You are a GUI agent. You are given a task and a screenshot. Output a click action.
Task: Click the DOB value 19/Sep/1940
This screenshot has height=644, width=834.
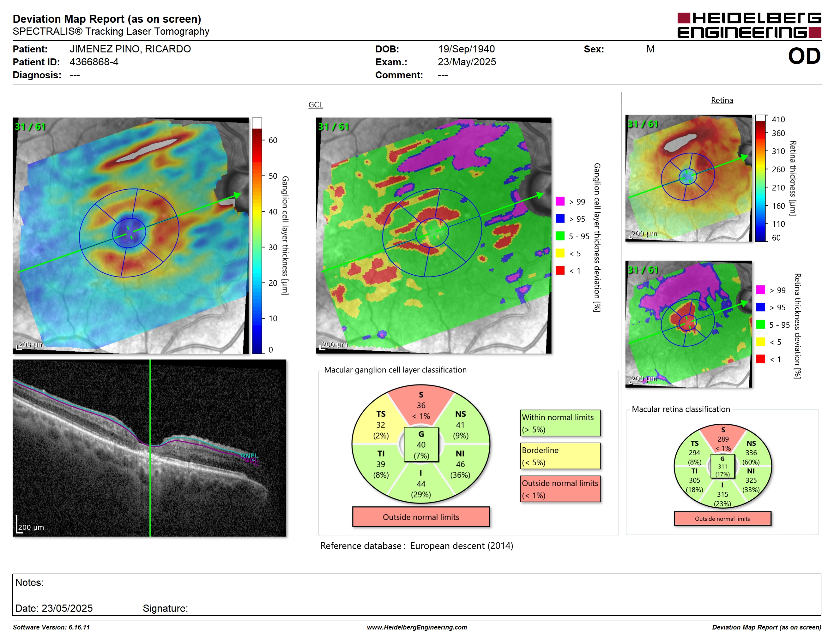pos(466,49)
